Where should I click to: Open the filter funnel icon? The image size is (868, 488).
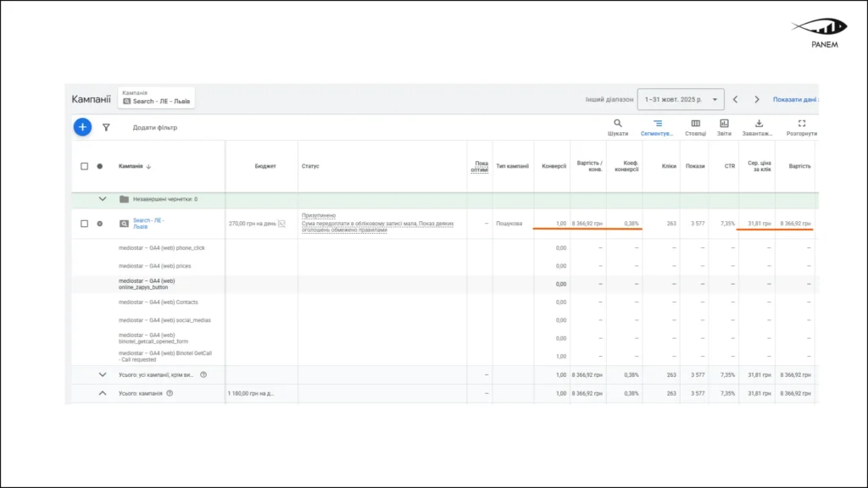click(106, 127)
